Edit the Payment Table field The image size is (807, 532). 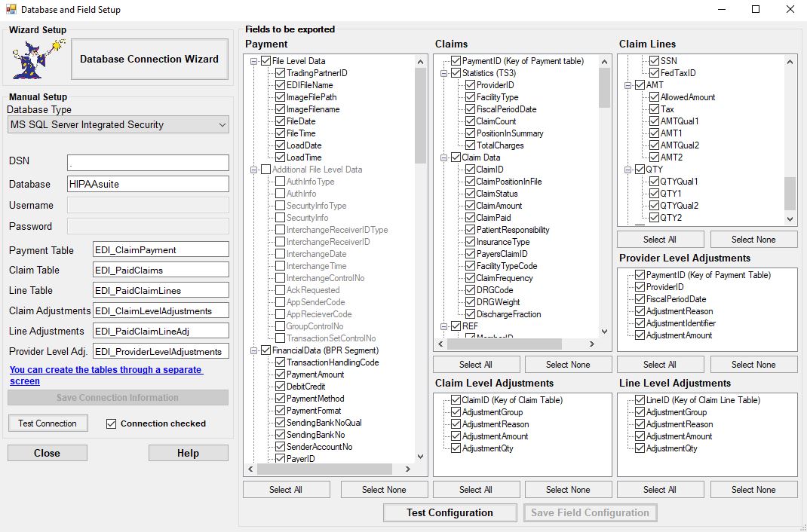pos(161,250)
